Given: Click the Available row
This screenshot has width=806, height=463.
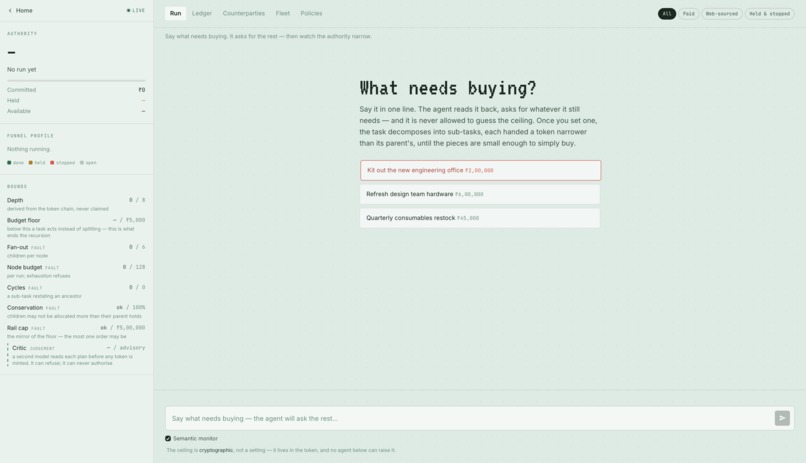Looking at the screenshot, I should tap(76, 111).
